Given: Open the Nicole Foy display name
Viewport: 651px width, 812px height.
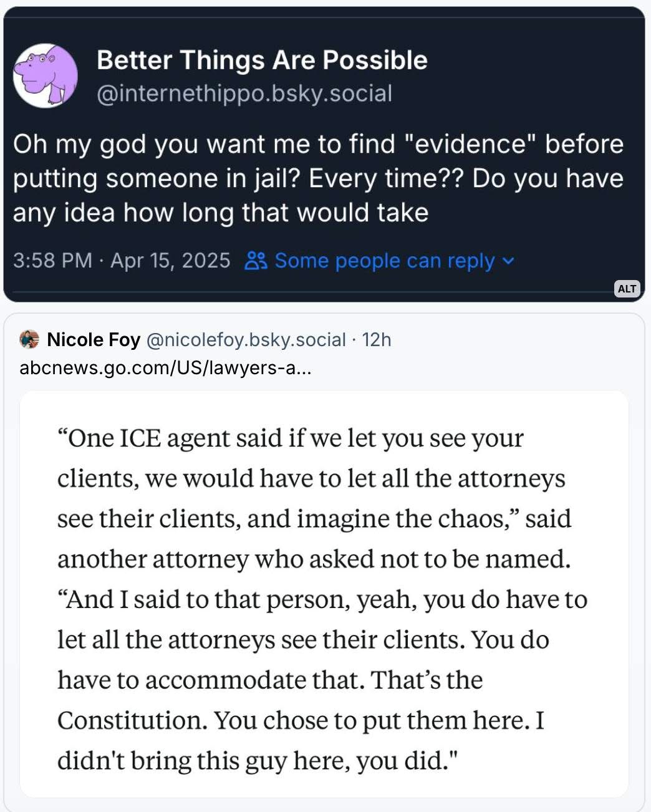Looking at the screenshot, I should click(94, 340).
